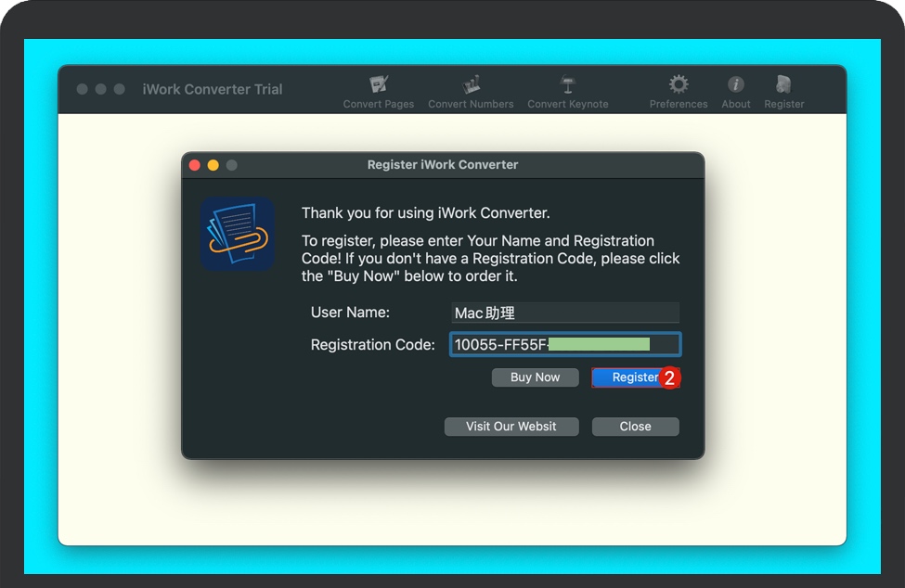Screen dimensions: 905x588
Task: Click the Register iWork Converter dialog title
Action: click(x=443, y=165)
